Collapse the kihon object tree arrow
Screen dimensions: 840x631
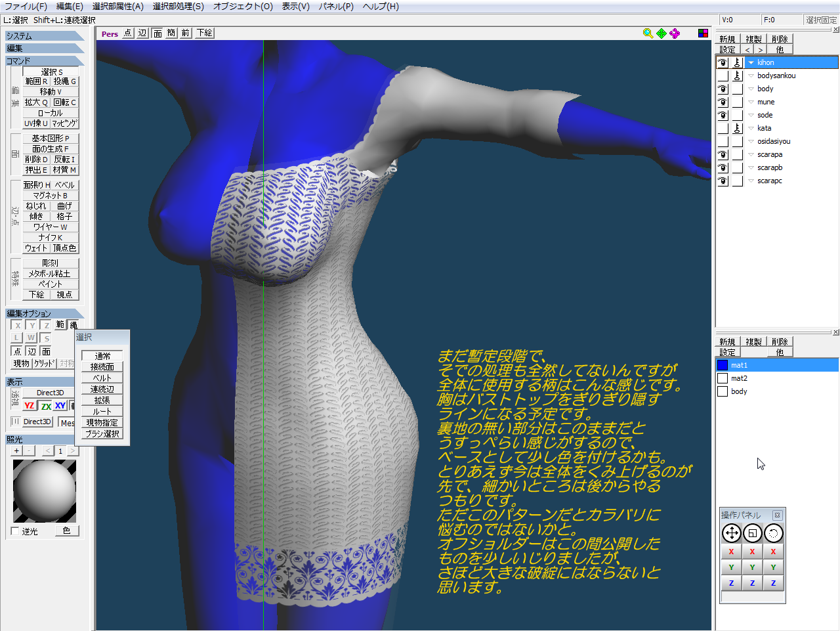[x=751, y=62]
